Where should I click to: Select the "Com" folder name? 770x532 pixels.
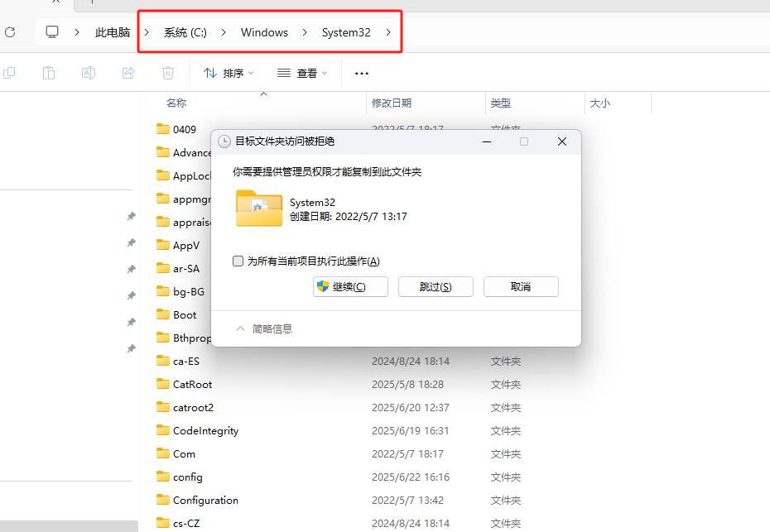tap(184, 454)
